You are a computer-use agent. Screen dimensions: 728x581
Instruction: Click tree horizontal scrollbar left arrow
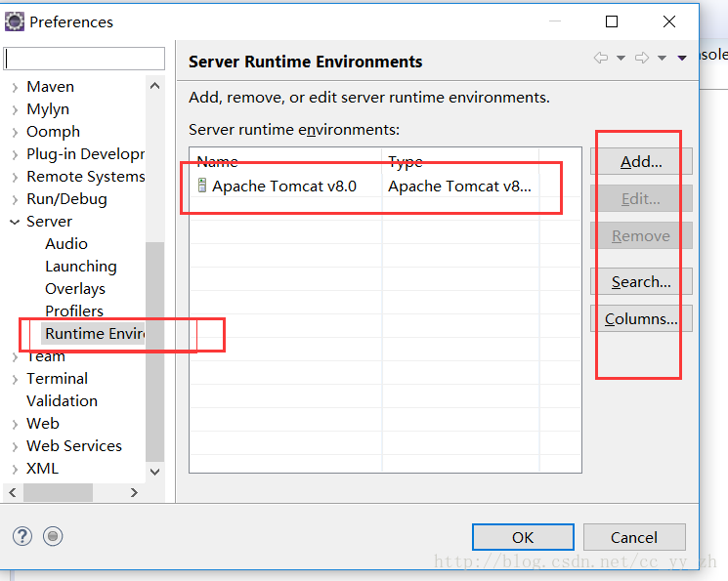click(x=13, y=492)
